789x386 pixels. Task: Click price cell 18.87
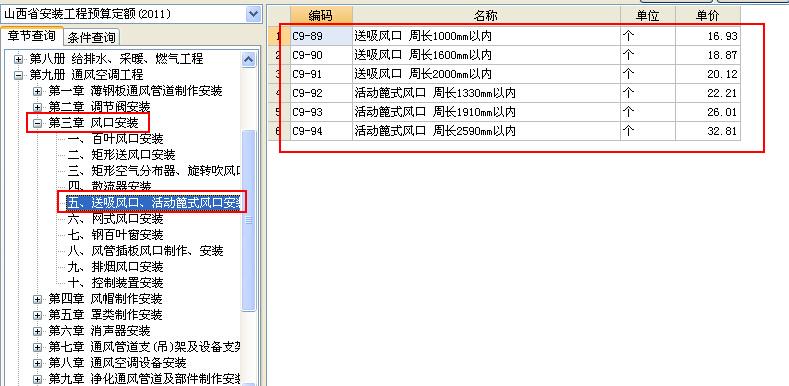point(707,55)
